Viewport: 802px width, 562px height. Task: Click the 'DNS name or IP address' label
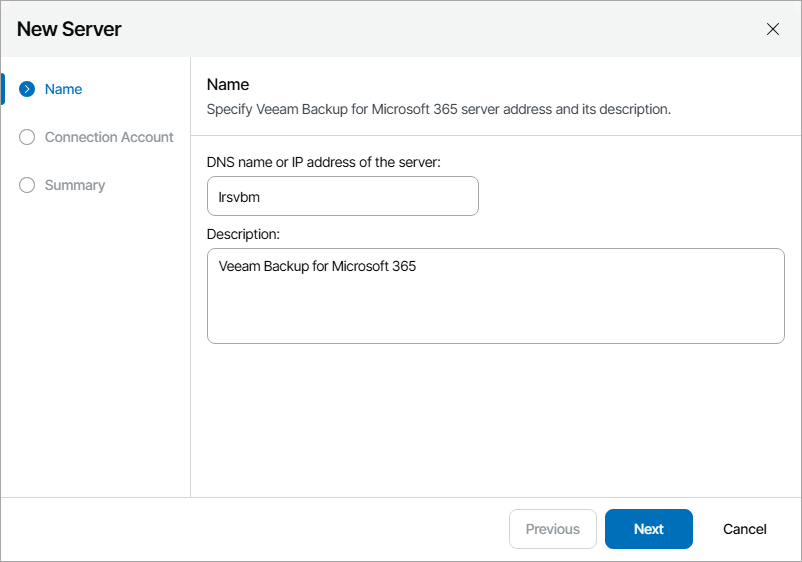pyautogui.click(x=323, y=162)
